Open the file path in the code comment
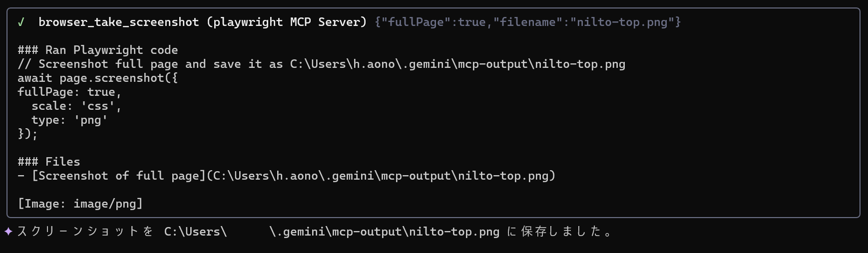The height and width of the screenshot is (253, 868). tap(457, 64)
